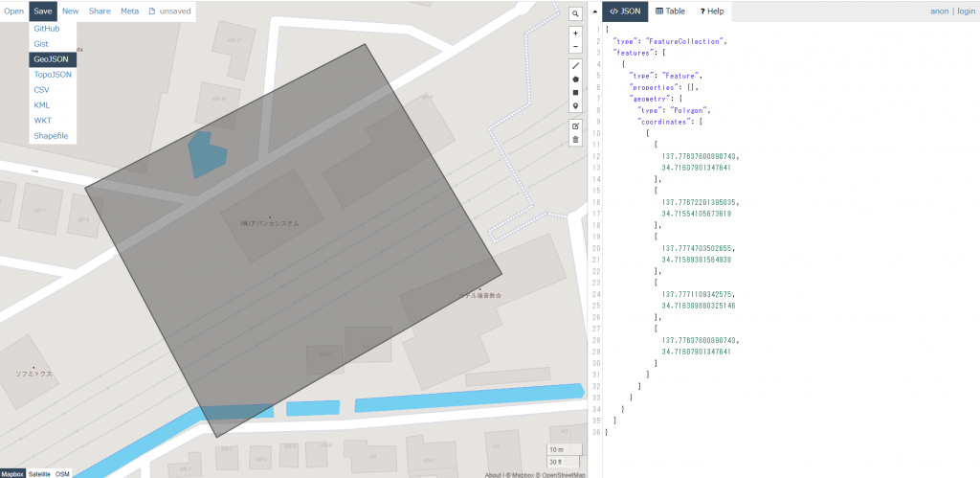This screenshot has width=980, height=478.
Task: Select the draw polyline tool
Action: [575, 66]
